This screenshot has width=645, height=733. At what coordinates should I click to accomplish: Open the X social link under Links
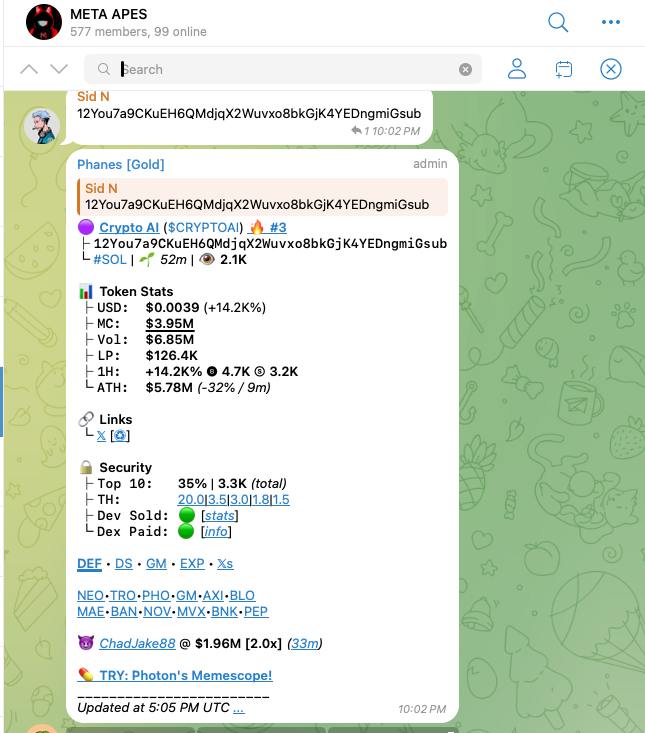pyautogui.click(x=101, y=436)
